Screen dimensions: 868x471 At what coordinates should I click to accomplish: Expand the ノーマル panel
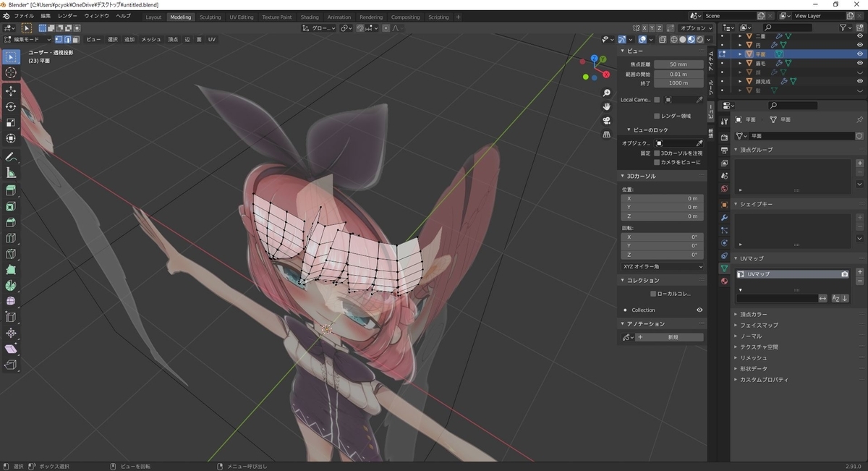tap(750, 336)
